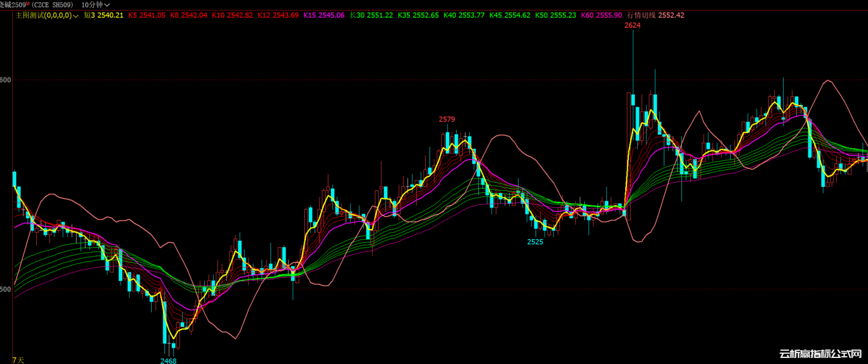Select the K5 2541.05 indicator value
Image resolution: width=868 pixels, height=364 pixels.
(x=147, y=15)
